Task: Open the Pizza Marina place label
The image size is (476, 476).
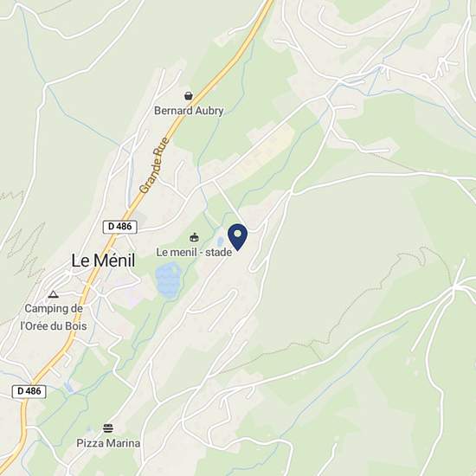Action: [x=108, y=443]
